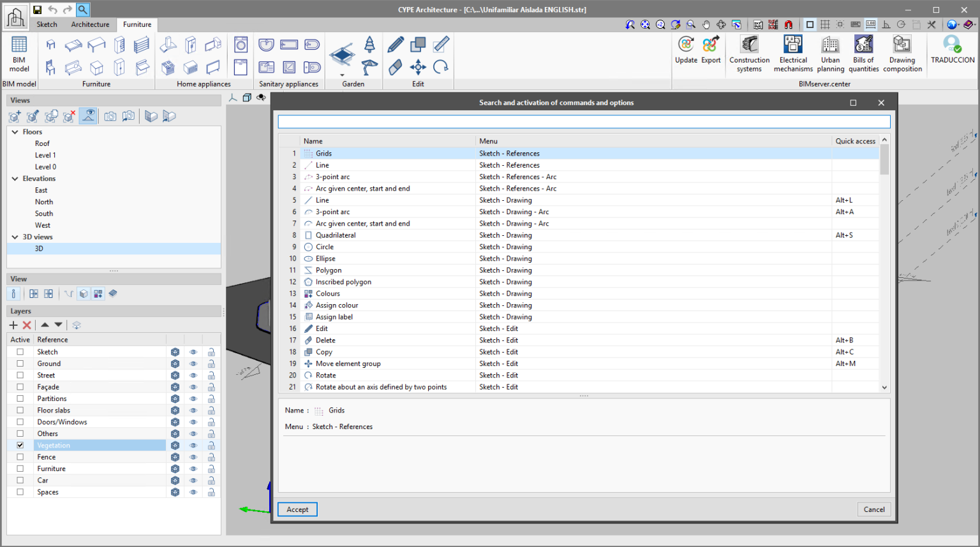Switch to the Architecture tab
Viewport: 980px width, 547px height.
coord(89,24)
